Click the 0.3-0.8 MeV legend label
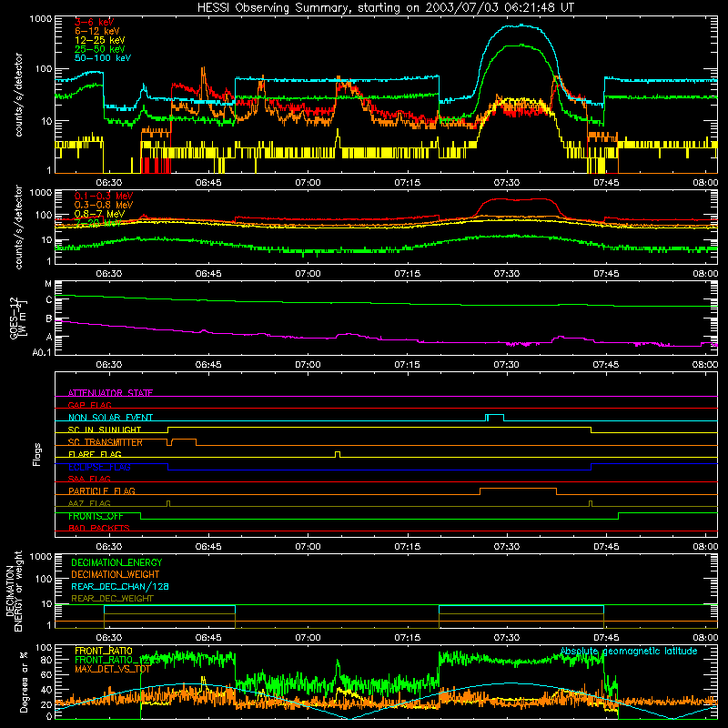Viewport: 728px width, 728px height. coord(104,205)
